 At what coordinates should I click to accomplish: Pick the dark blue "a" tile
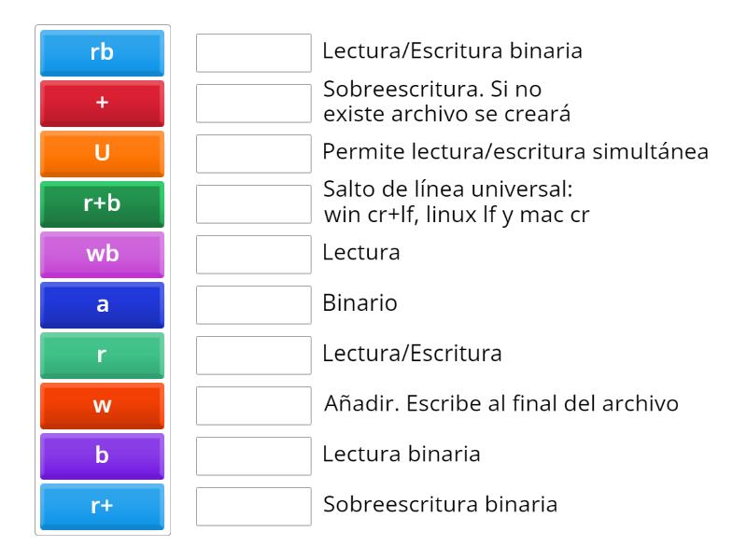(102, 305)
